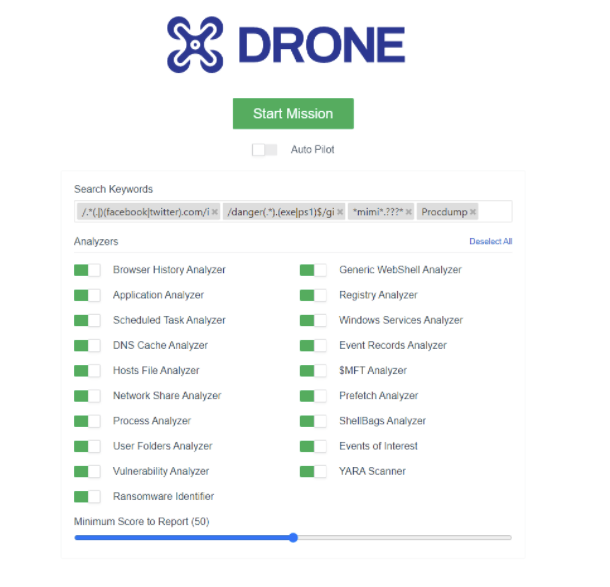Toggle the ShellBags Analyzer switch
The width and height of the screenshot is (610, 587).
313,421
